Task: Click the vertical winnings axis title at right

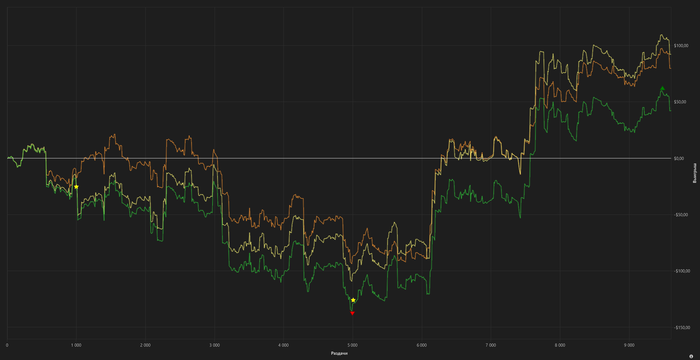Action: point(695,174)
